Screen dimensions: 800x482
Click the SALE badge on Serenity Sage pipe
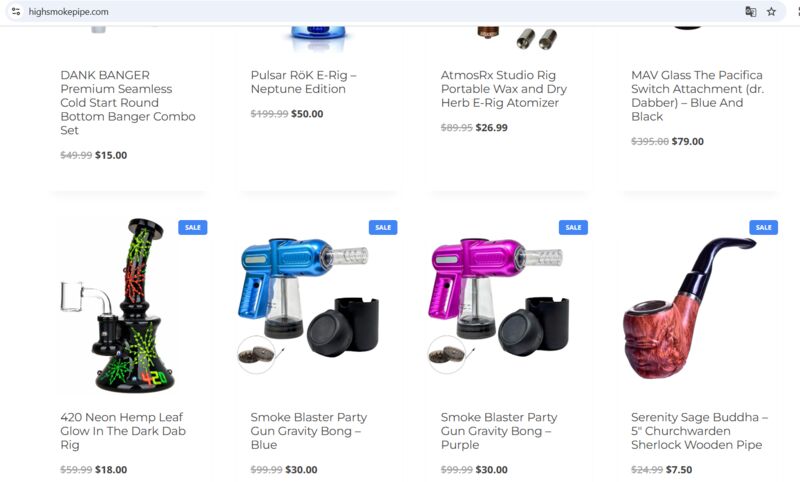click(x=764, y=227)
